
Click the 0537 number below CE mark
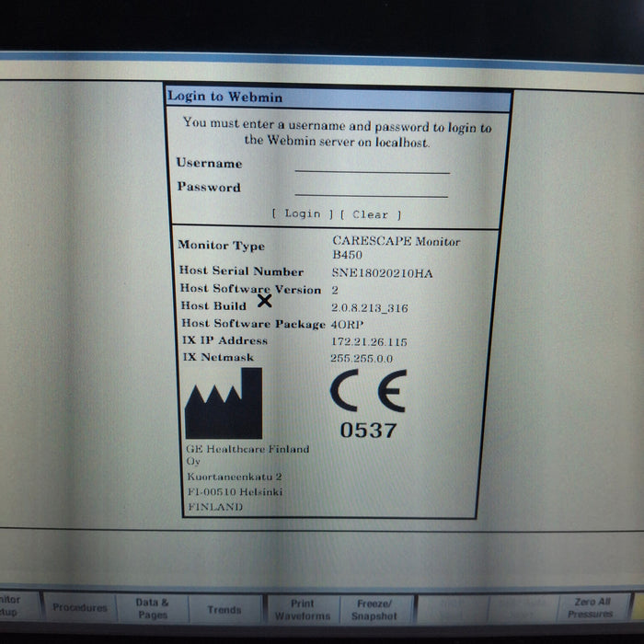pyautogui.click(x=368, y=431)
